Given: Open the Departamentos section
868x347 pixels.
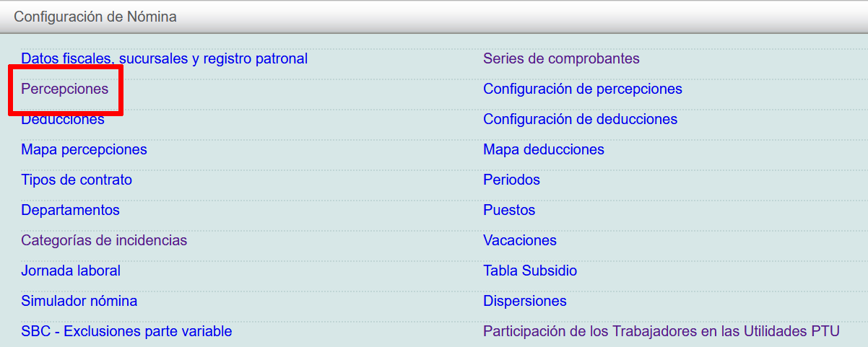Looking at the screenshot, I should pyautogui.click(x=70, y=210).
